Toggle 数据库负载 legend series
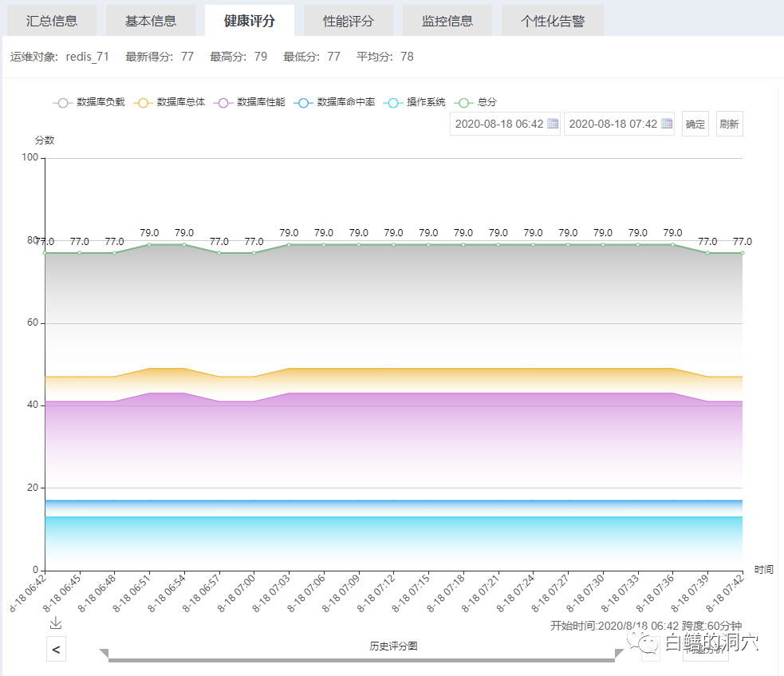Screen dimensions: 784x676 pyautogui.click(x=89, y=102)
